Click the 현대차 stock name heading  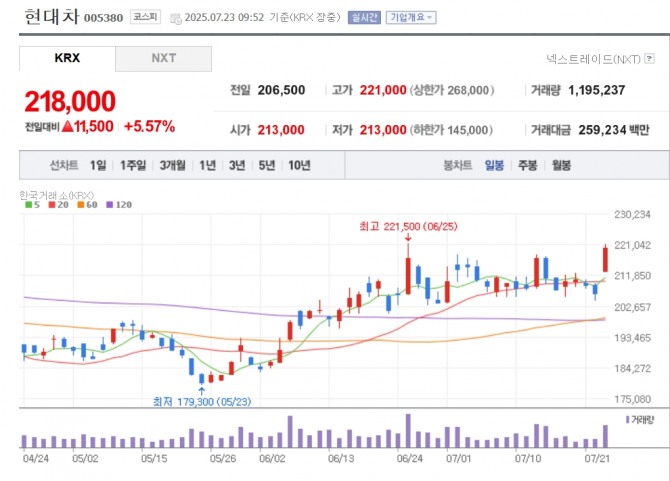[52, 16]
